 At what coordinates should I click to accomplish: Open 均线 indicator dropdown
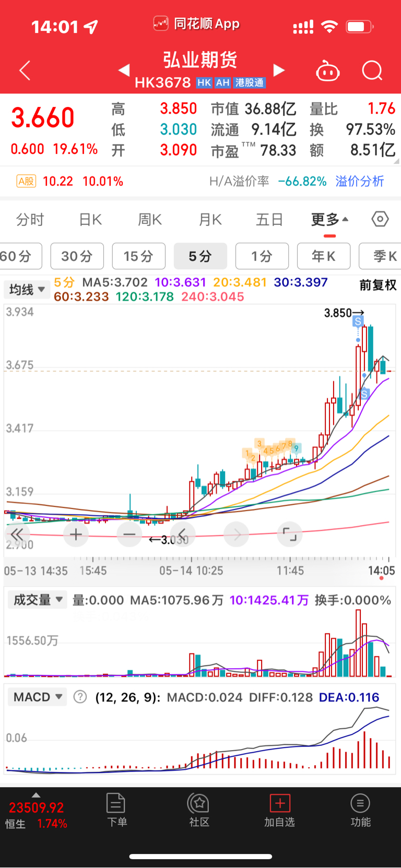(27, 289)
